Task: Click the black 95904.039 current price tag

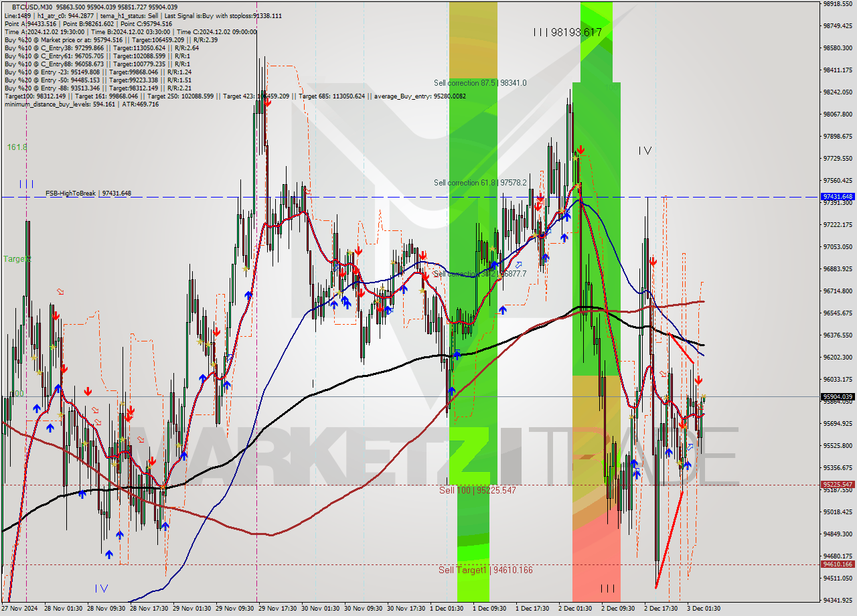Action: pos(838,396)
